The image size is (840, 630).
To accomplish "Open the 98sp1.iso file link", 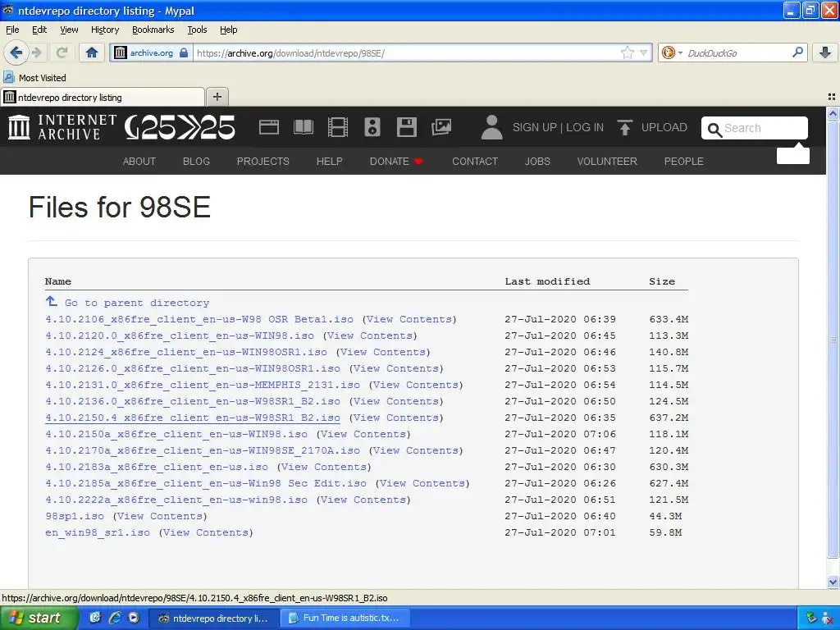I will (75, 517).
